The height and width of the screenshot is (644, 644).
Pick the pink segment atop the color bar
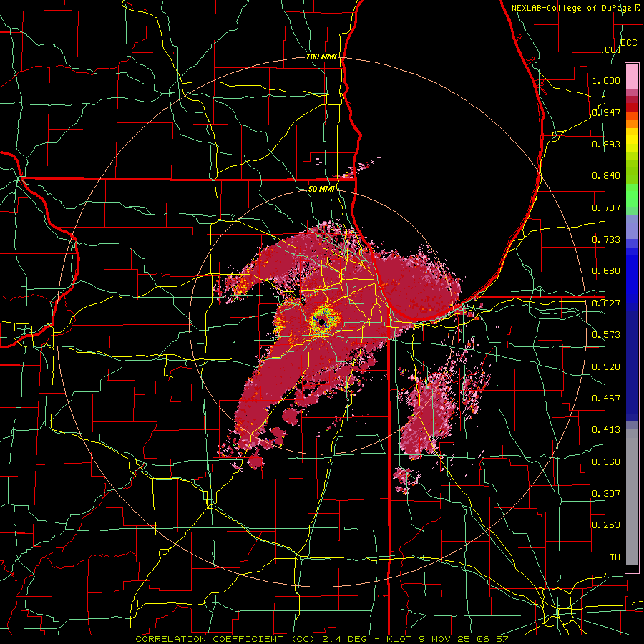632,77
